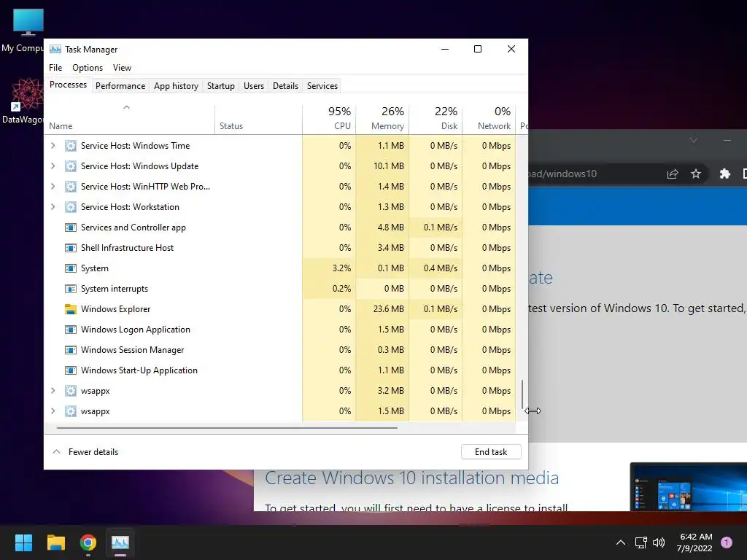
Task: Click the System interrupts process icon
Action: pos(71,289)
